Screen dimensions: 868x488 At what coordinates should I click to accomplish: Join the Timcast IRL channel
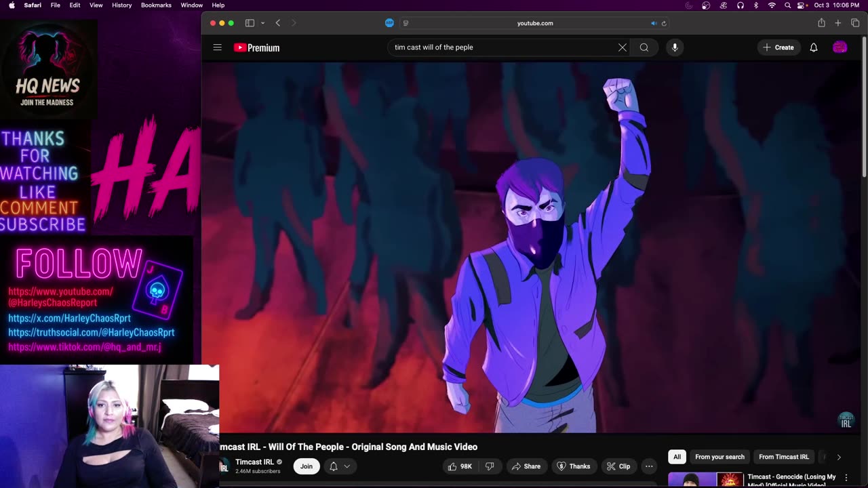[307, 466]
